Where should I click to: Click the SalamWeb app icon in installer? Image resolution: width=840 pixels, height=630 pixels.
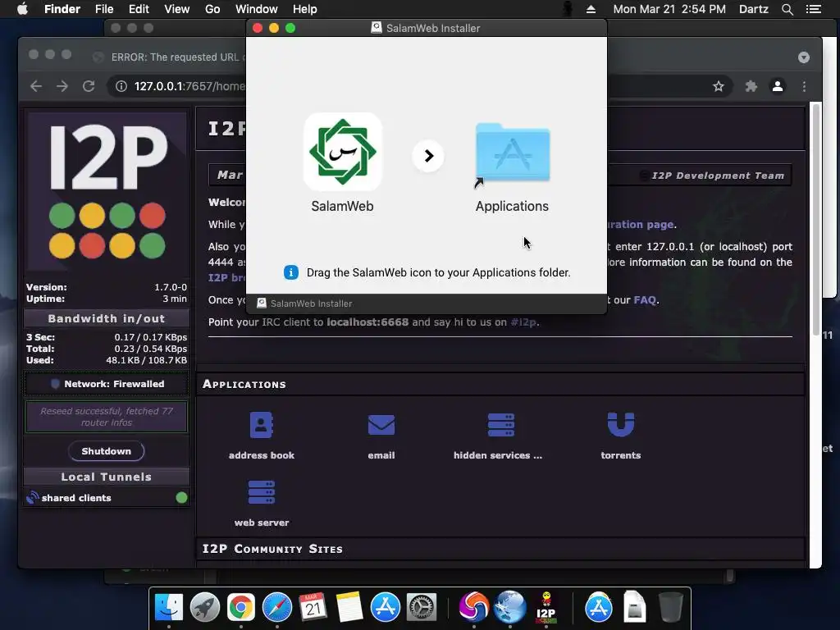point(342,152)
